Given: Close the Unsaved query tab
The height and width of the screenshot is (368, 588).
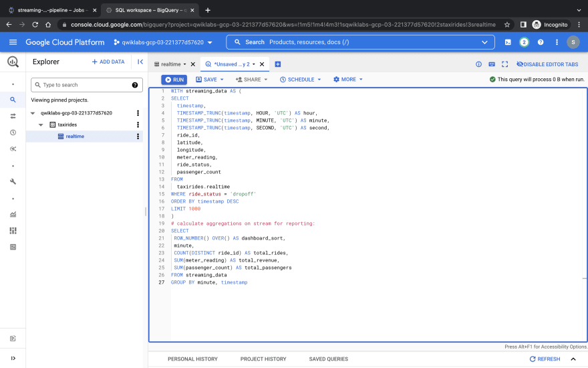Looking at the screenshot, I should (262, 64).
